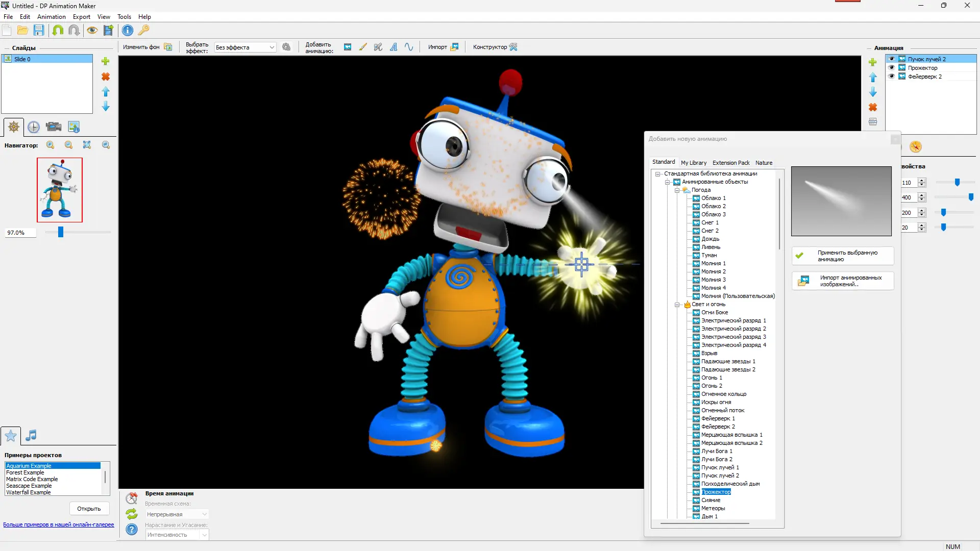Image resolution: width=980 pixels, height=551 pixels.
Task: Open the video export toolbar icon
Action: click(x=108, y=30)
